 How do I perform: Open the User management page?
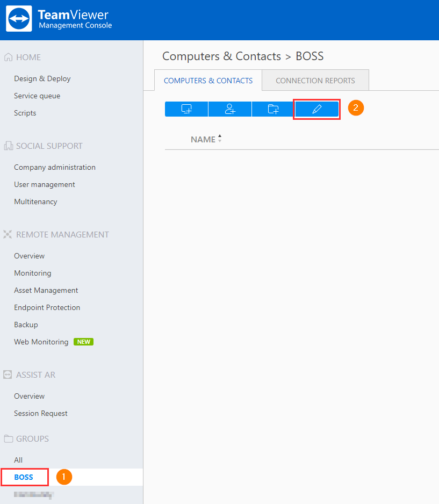coord(44,184)
